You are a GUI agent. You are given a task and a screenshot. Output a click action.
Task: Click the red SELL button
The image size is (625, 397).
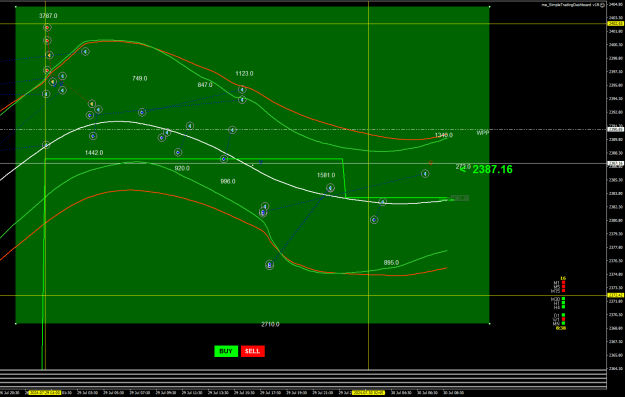[253, 351]
